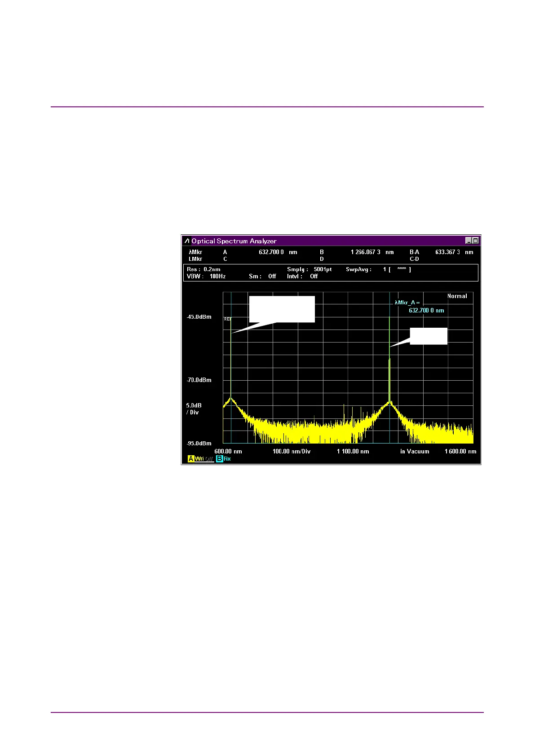Viewport: 535px width, 756px height.
Task: Click the 'Res : 0.2nm' resolution setting
Action: click(204, 269)
